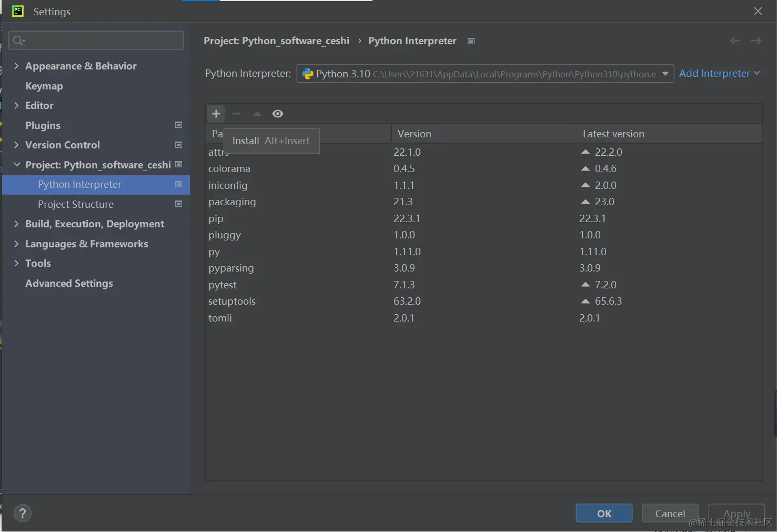777x532 pixels.
Task: Click the search magnifier icon in settings
Action: pos(18,41)
